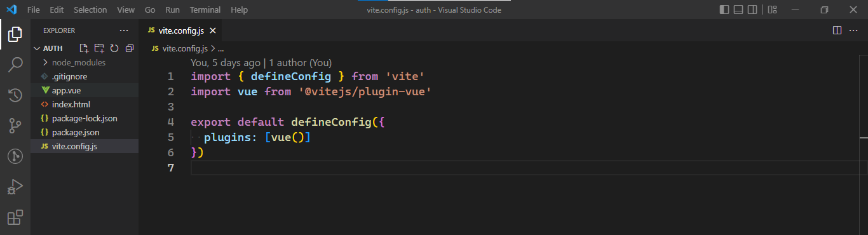Open Explorer views and more actions menu
The height and width of the screenshot is (235, 868).
point(123,30)
